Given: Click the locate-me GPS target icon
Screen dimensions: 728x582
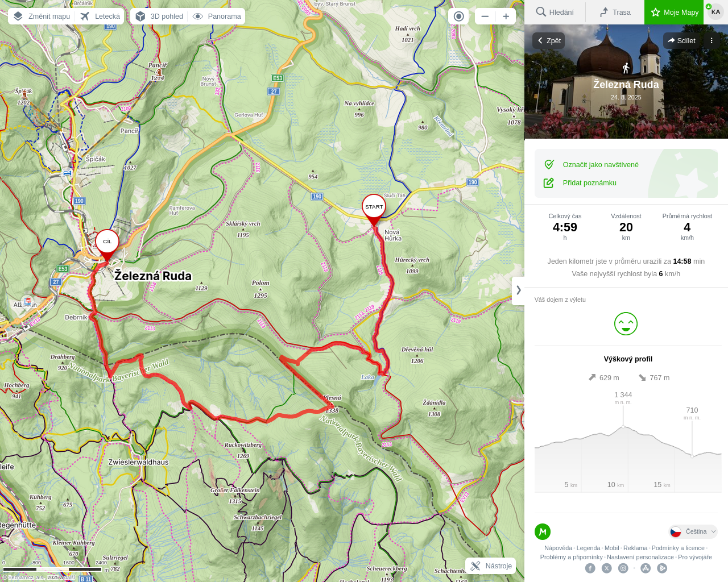Looking at the screenshot, I should click(x=458, y=16).
